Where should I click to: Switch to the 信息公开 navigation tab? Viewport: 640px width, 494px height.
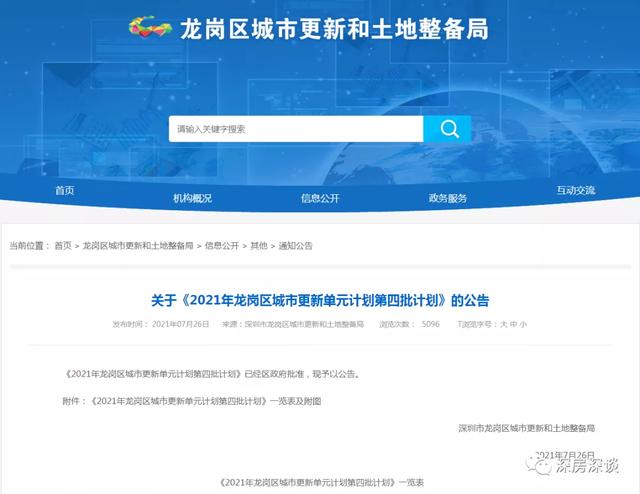pos(320,198)
